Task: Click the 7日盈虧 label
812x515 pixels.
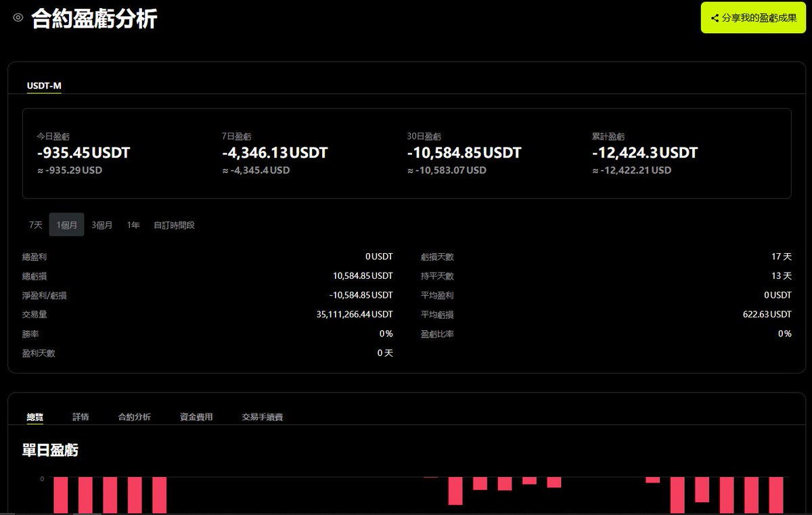Action: click(x=237, y=137)
